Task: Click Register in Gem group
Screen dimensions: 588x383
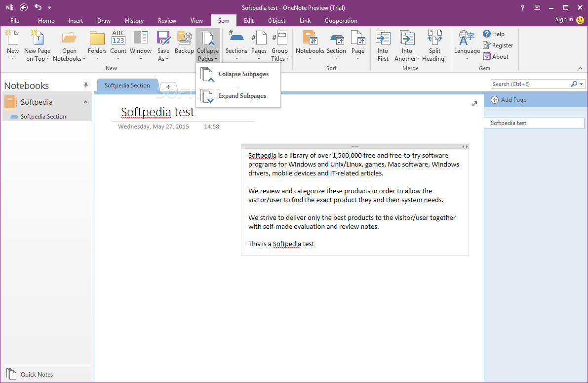Action: coord(498,45)
